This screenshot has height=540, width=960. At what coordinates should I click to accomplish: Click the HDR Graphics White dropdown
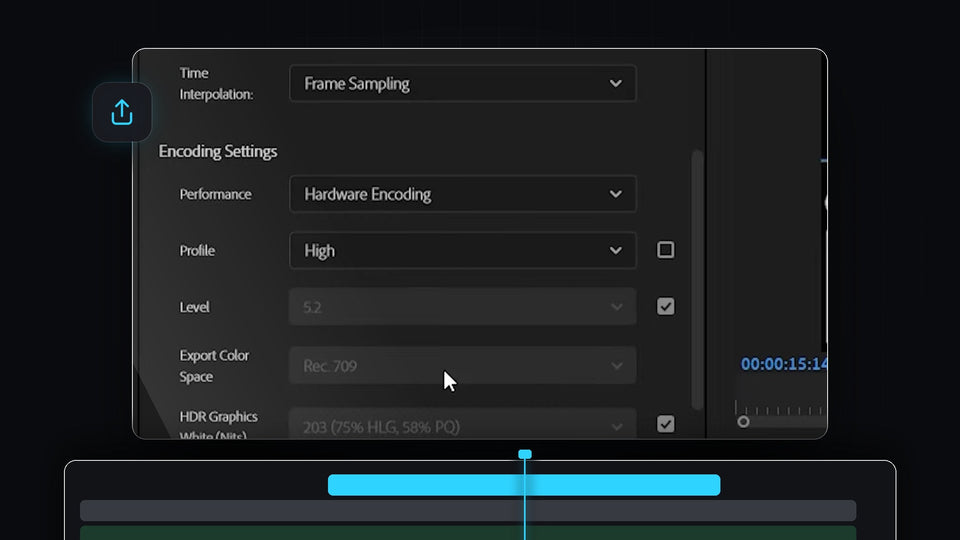click(x=463, y=423)
